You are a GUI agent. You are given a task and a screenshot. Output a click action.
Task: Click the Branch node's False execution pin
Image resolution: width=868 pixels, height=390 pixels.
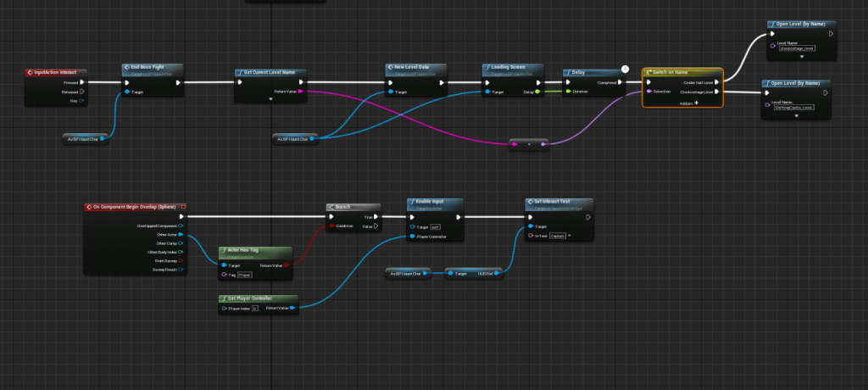[x=378, y=226]
